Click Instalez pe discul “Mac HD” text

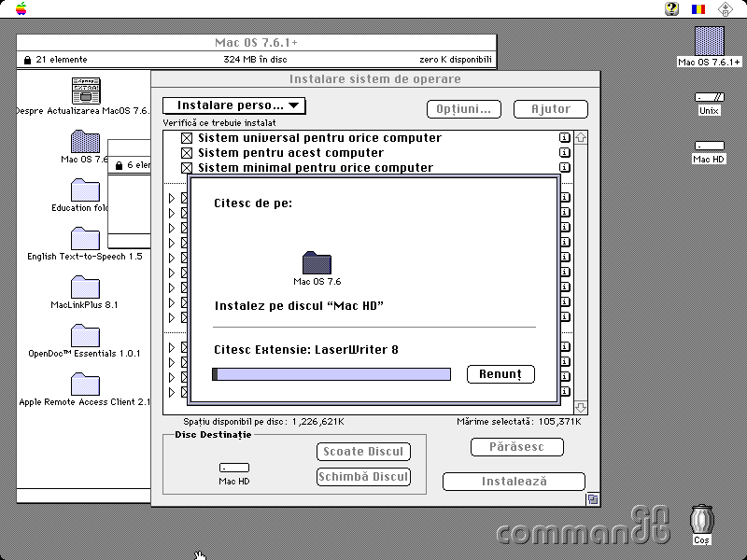299,306
